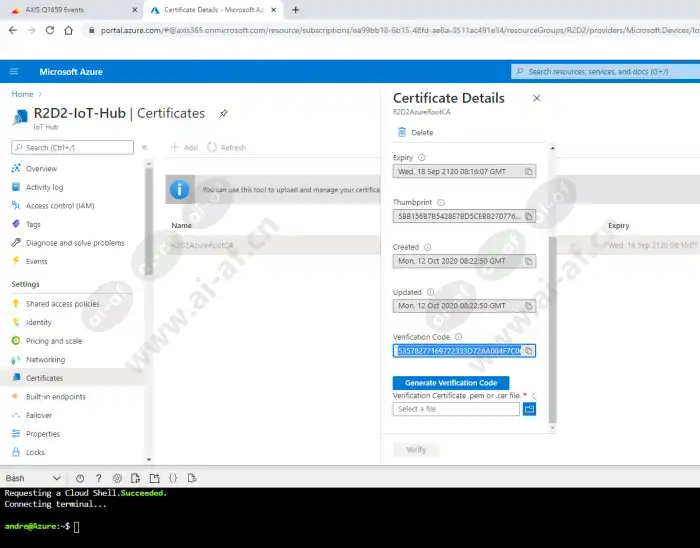Image resolution: width=700 pixels, height=548 pixels.
Task: Click the left menu Search (Ctrl+/) box
Action: coord(72,147)
